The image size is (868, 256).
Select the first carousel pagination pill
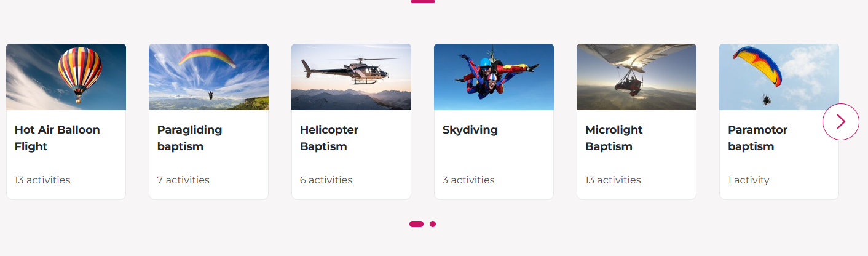pos(416,224)
